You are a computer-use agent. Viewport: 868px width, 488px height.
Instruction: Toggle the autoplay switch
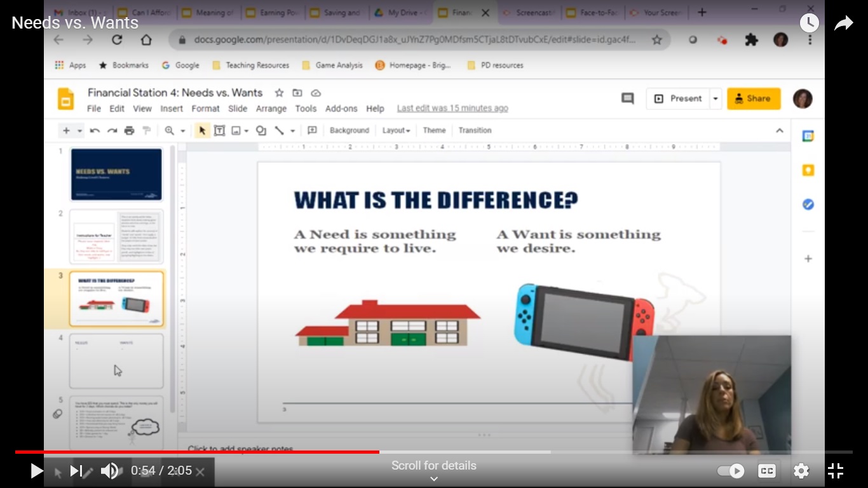731,471
